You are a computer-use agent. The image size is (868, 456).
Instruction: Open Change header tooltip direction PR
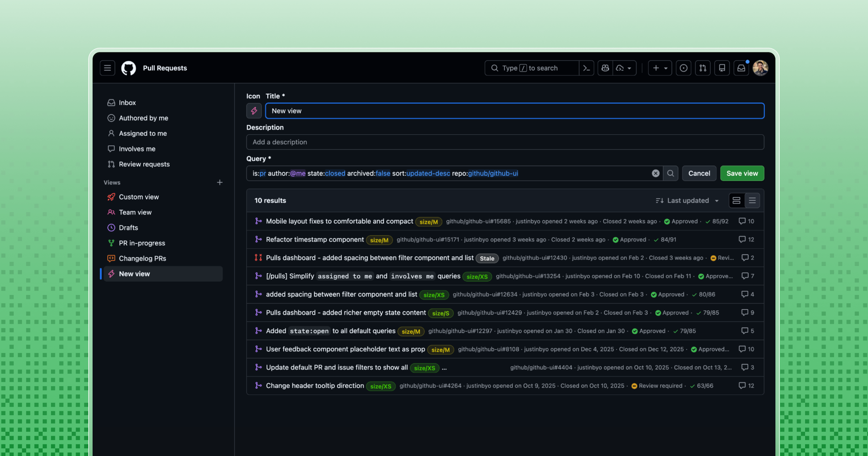tap(315, 386)
